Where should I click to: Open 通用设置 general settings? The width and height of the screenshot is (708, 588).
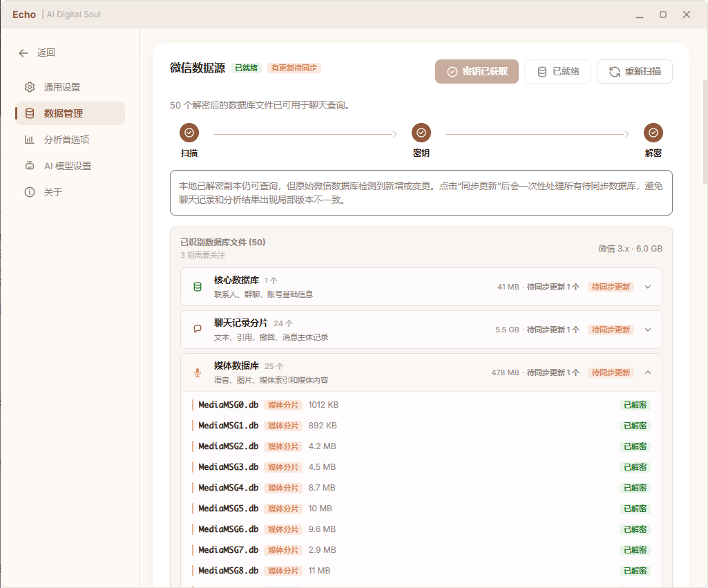point(70,87)
